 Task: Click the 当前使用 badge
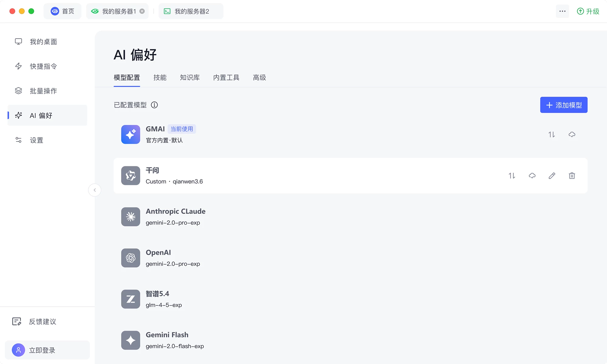point(182,129)
